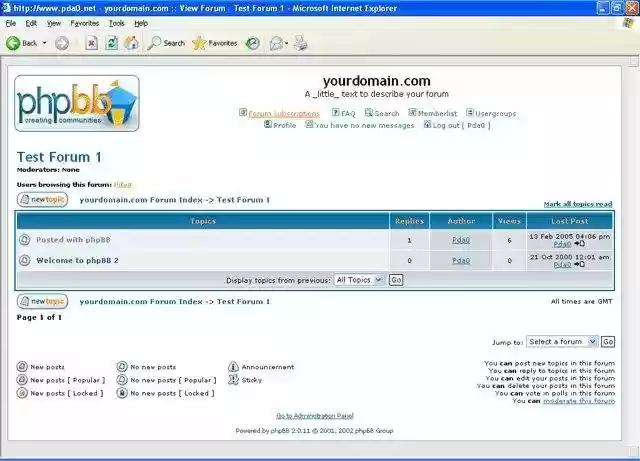Viewport: 640px width, 461px height.
Task: Click the Test Forum 1 heading link
Action: pyautogui.click(x=59, y=157)
